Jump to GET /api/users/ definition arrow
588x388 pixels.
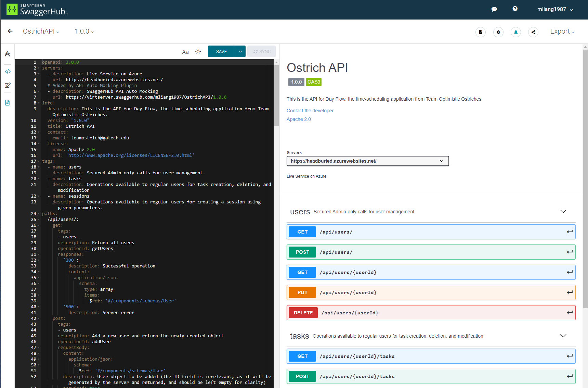570,232
